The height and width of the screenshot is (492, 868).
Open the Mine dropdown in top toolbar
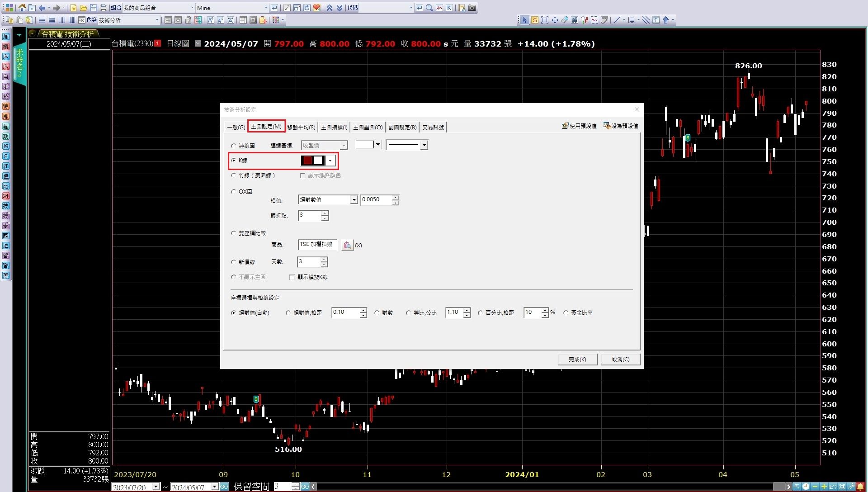click(x=265, y=8)
